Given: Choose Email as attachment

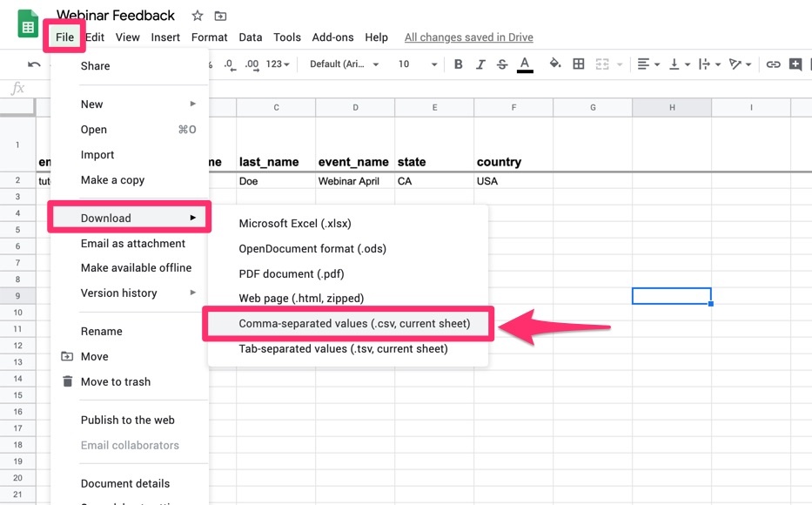Looking at the screenshot, I should click(130, 244).
